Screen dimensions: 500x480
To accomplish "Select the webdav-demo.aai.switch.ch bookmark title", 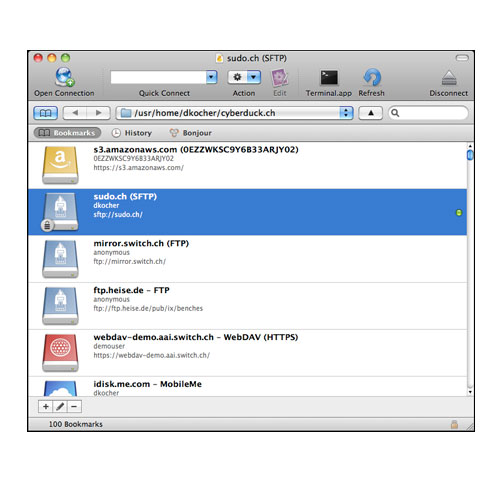I will [196, 337].
